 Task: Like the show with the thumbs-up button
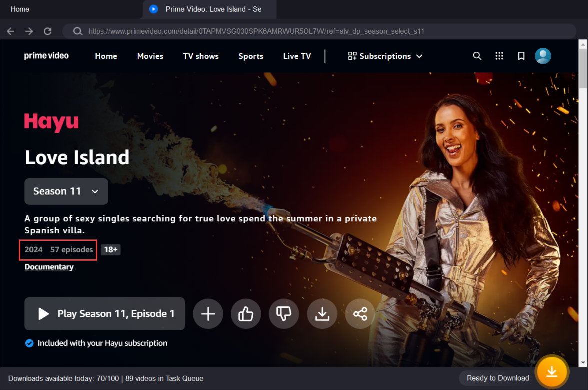coord(246,314)
